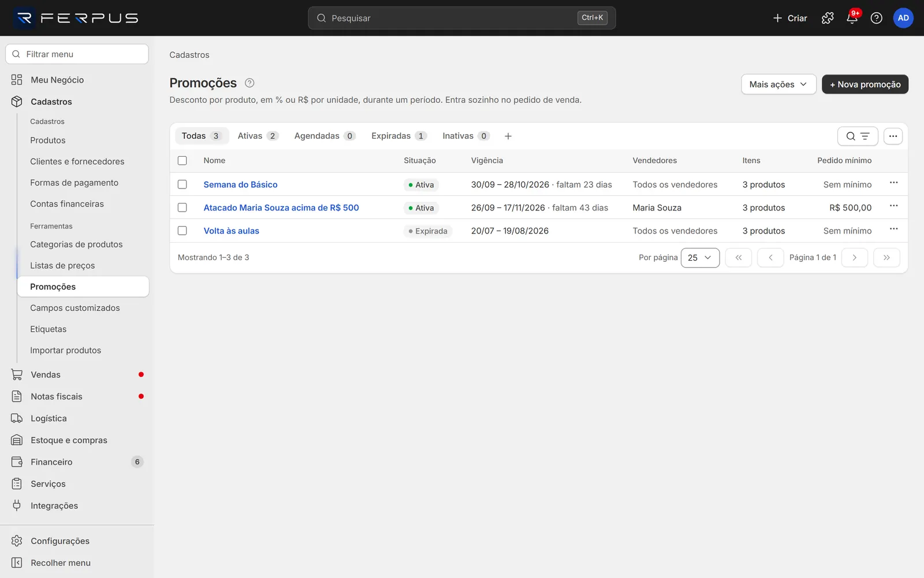Expand the Mais ações dropdown
This screenshot has height=578, width=924.
tap(778, 84)
